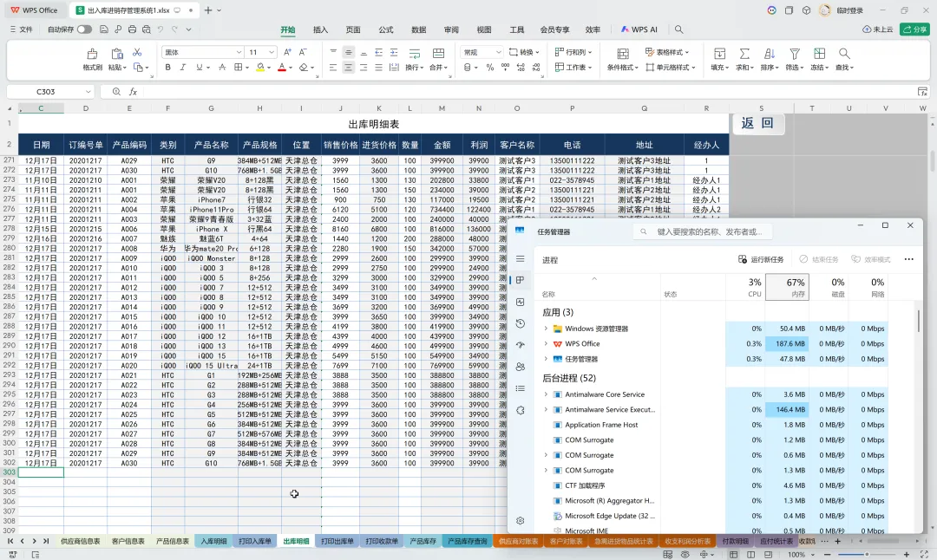Open the Performance tab in Task Manager sidebar

(521, 302)
